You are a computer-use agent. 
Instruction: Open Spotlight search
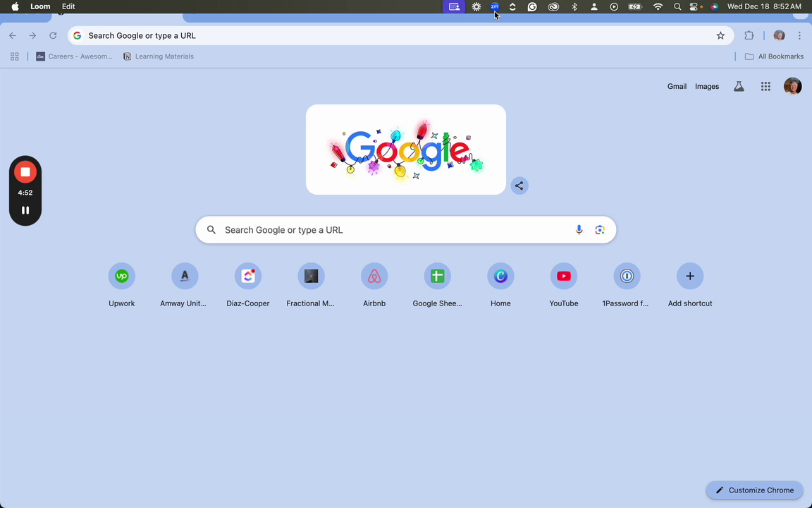coord(677,7)
